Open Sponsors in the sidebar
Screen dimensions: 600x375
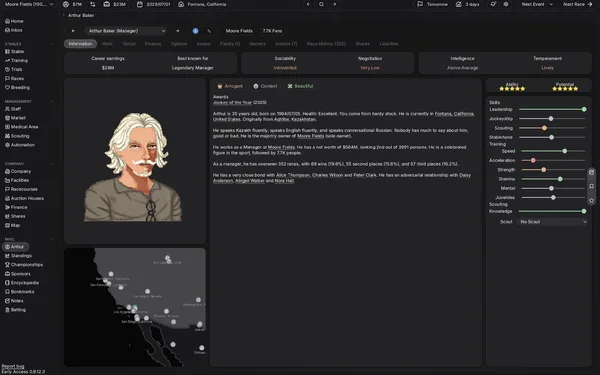[18, 274]
